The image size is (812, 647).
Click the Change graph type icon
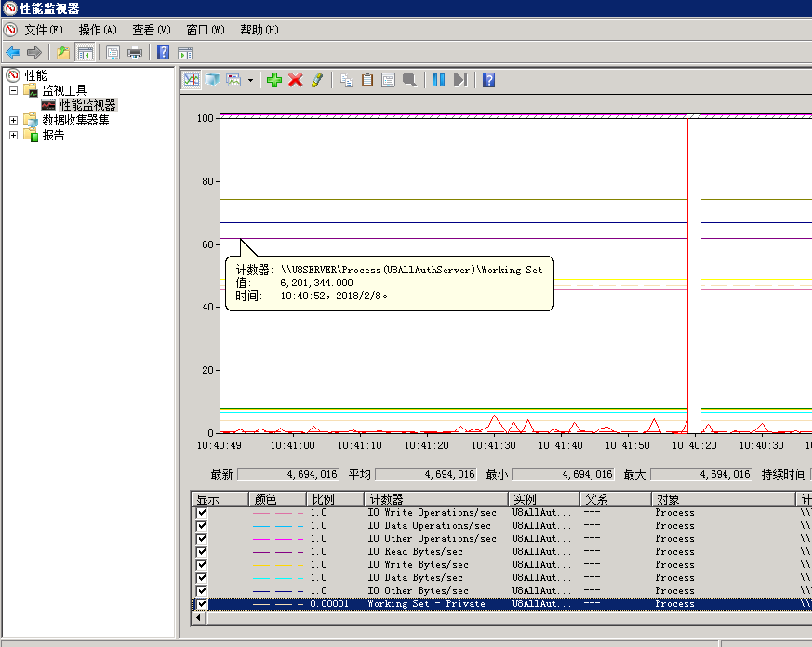pyautogui.click(x=234, y=80)
